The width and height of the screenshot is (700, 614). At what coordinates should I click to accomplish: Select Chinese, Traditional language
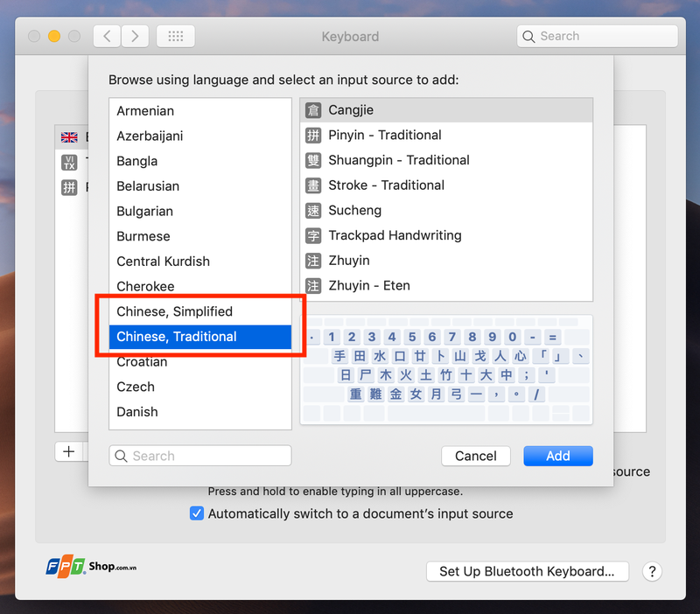(200, 337)
